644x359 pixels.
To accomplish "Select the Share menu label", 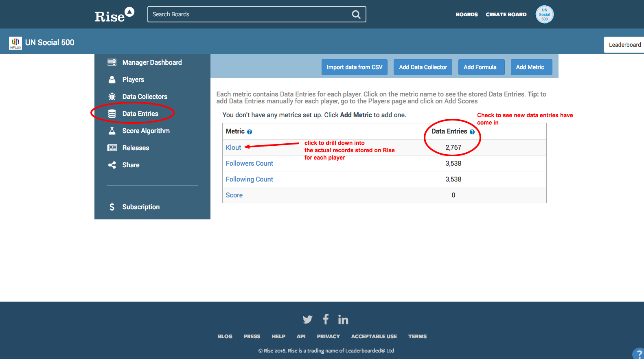I will [131, 165].
